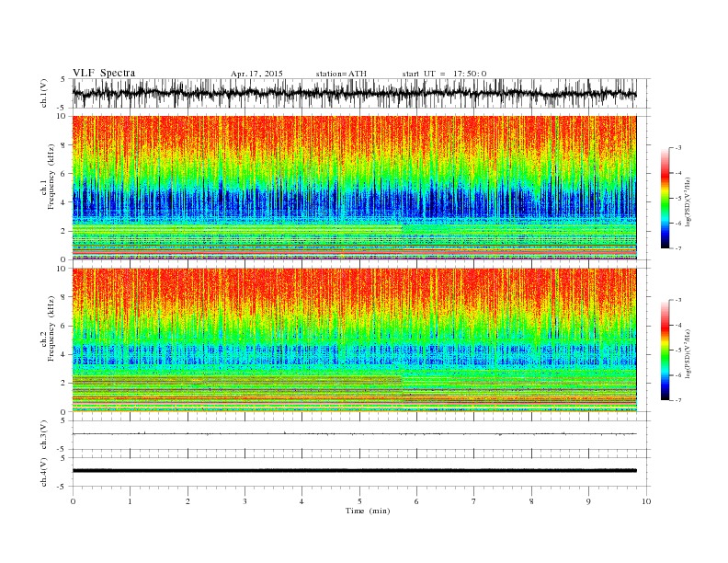Click the thick ch.4 voltage trace
This screenshot has width=728, height=563.
tap(354, 471)
